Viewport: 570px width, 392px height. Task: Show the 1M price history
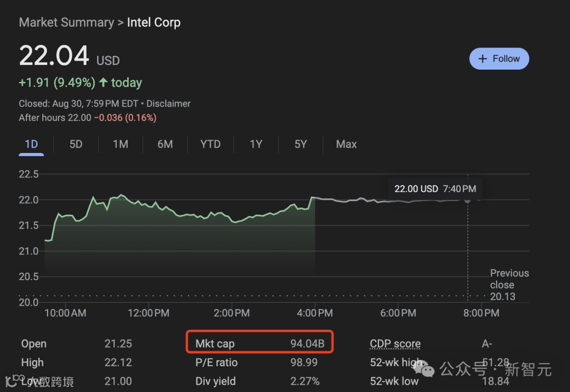tap(120, 144)
